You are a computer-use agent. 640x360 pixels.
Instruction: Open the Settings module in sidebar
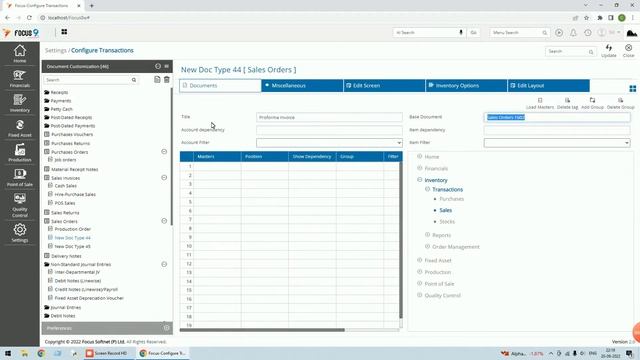click(20, 233)
